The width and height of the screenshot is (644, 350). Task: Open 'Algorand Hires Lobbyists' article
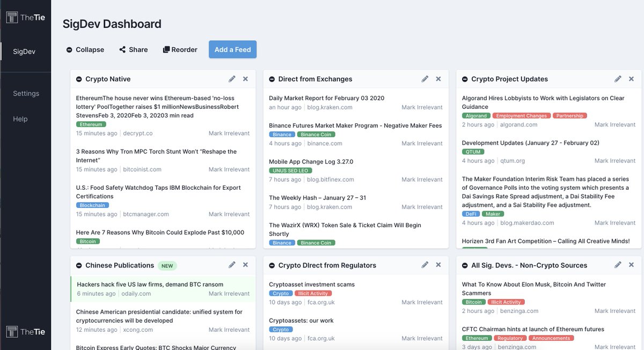tap(543, 102)
